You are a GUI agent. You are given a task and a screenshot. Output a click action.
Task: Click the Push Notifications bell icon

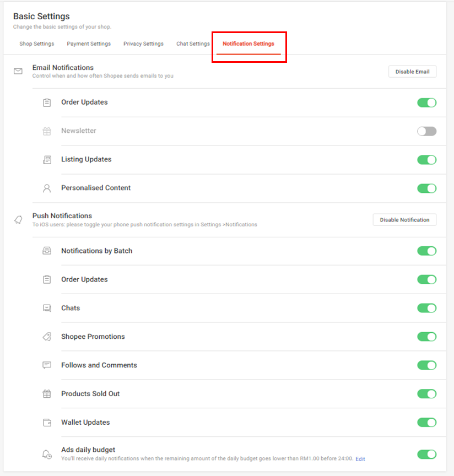[x=17, y=219]
